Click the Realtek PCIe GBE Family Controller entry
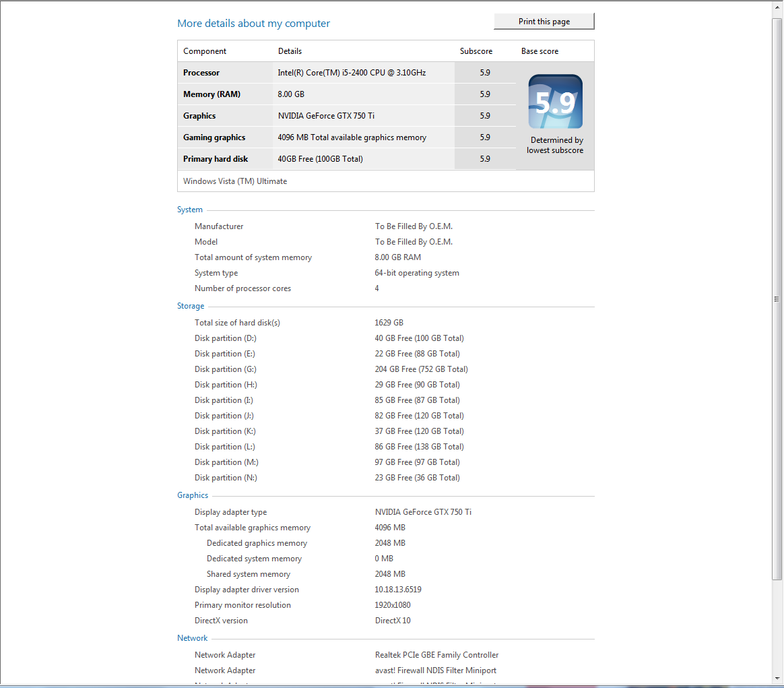The height and width of the screenshot is (688, 784). click(x=436, y=655)
